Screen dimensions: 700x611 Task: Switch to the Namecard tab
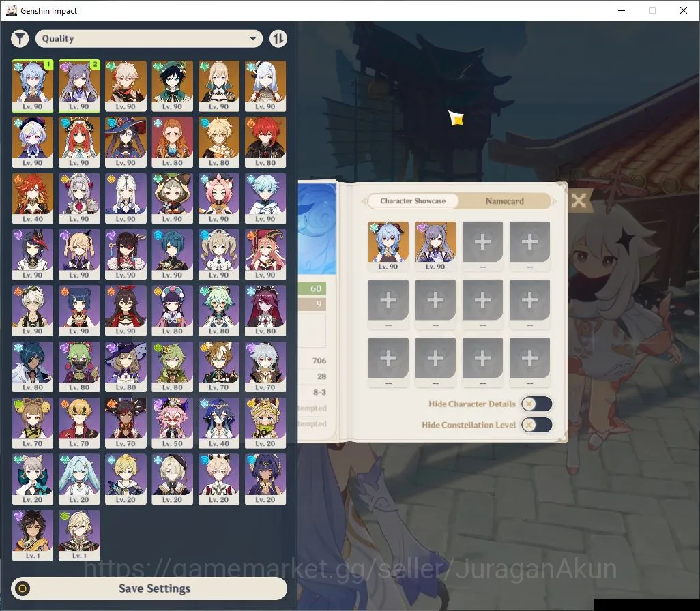(504, 201)
